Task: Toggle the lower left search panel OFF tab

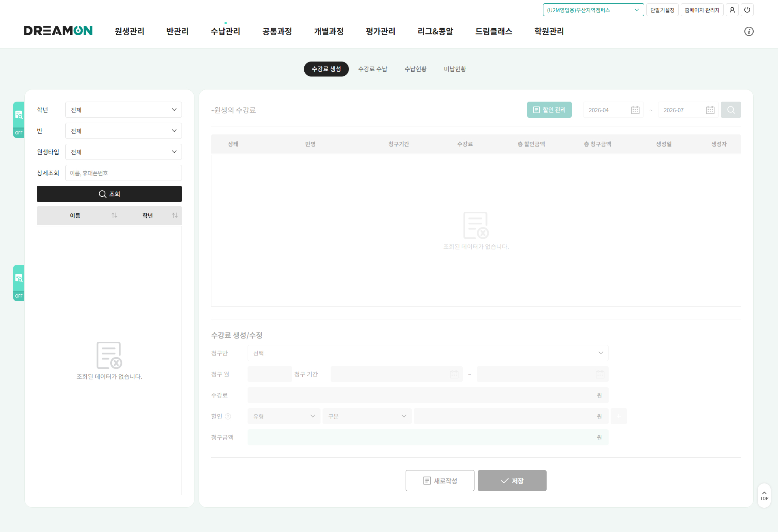Action: pyautogui.click(x=19, y=283)
